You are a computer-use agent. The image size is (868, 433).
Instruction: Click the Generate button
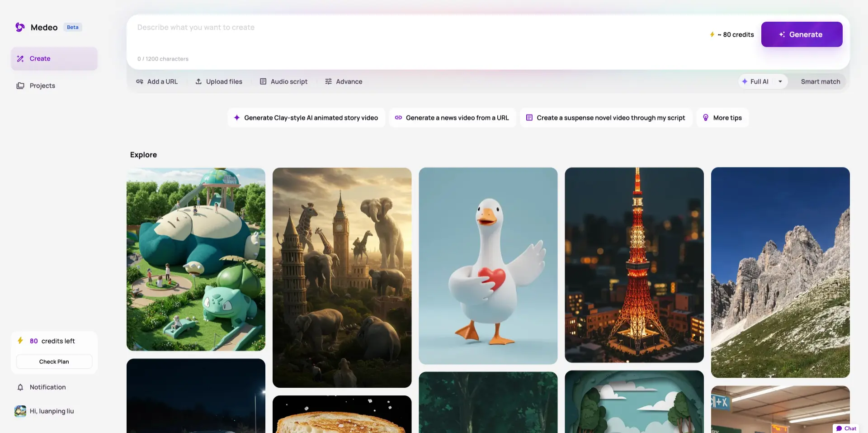click(x=802, y=34)
